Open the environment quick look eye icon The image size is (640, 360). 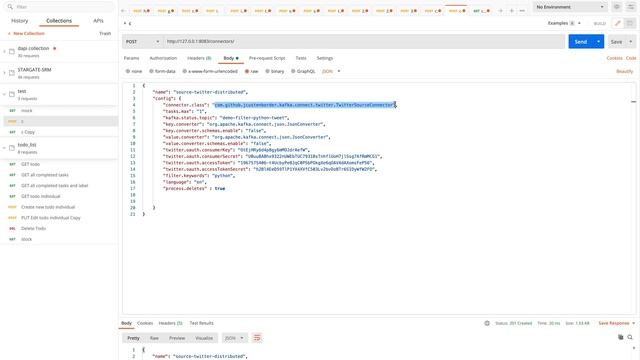click(x=617, y=7)
